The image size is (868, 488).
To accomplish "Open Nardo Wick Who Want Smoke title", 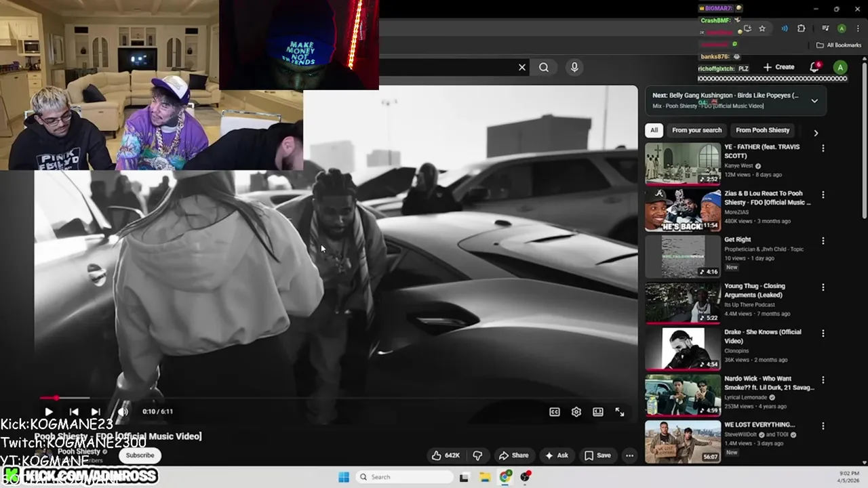I will 769,383.
